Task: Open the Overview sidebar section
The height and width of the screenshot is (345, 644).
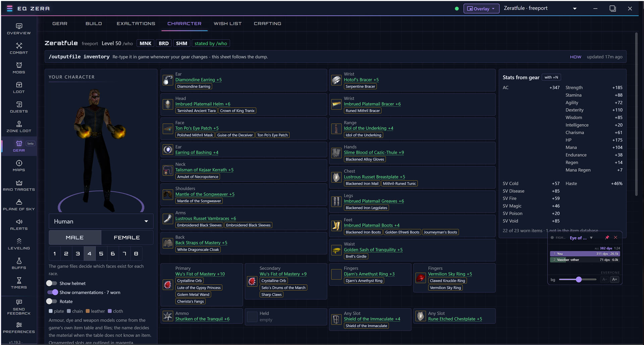Action: pyautogui.click(x=19, y=29)
